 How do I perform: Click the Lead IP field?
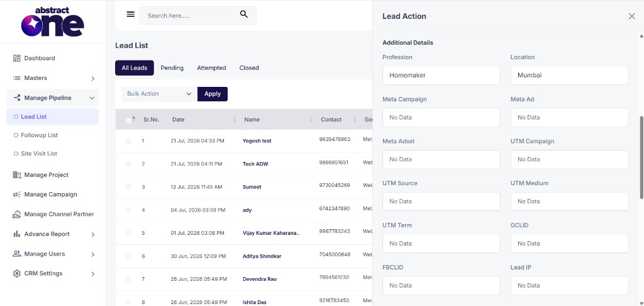click(569, 285)
